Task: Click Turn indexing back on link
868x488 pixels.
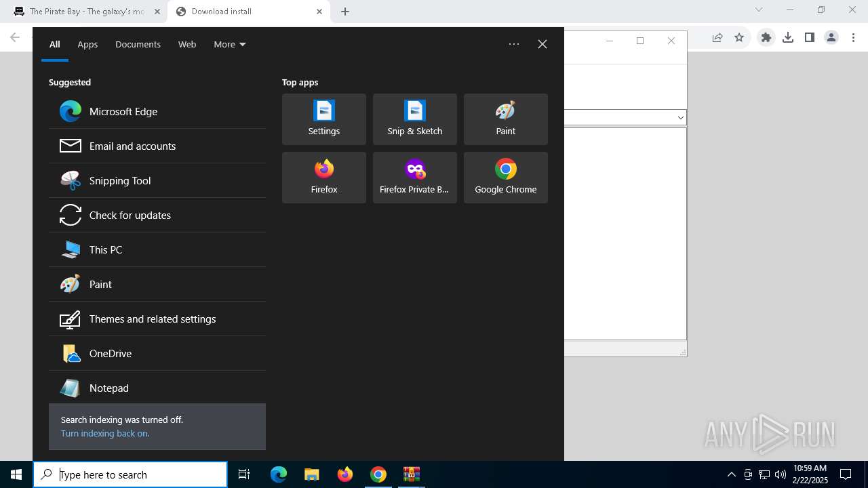Action: click(x=105, y=433)
